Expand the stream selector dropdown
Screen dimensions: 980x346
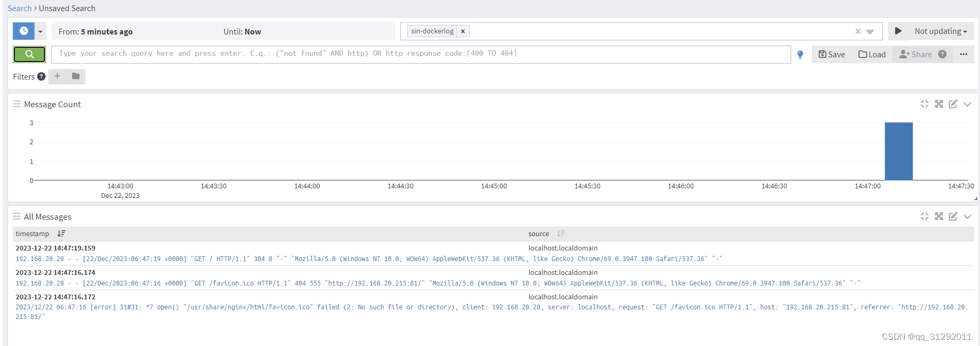point(870,31)
